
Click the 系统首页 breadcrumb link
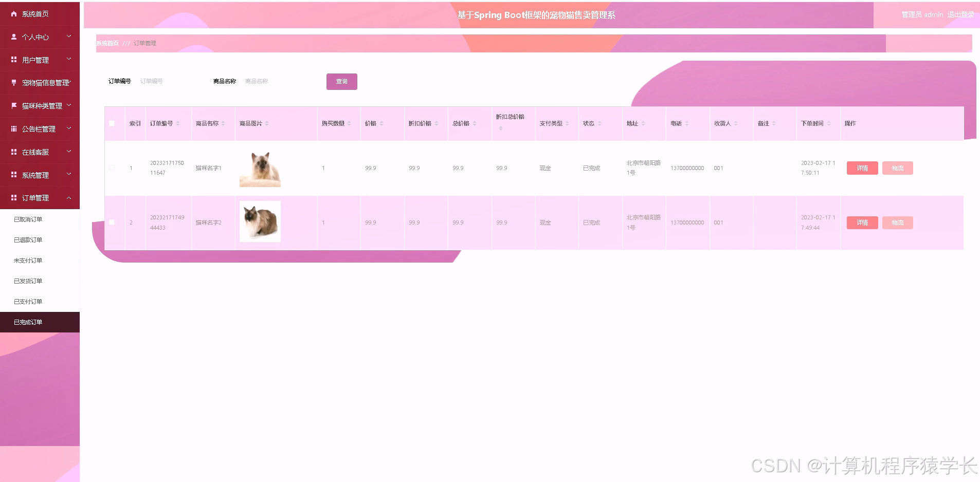(107, 43)
